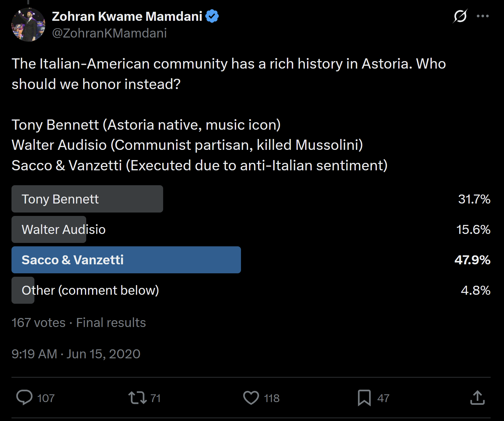Click the Walter Audisio poll option
The image size is (504, 421).
[64, 230]
